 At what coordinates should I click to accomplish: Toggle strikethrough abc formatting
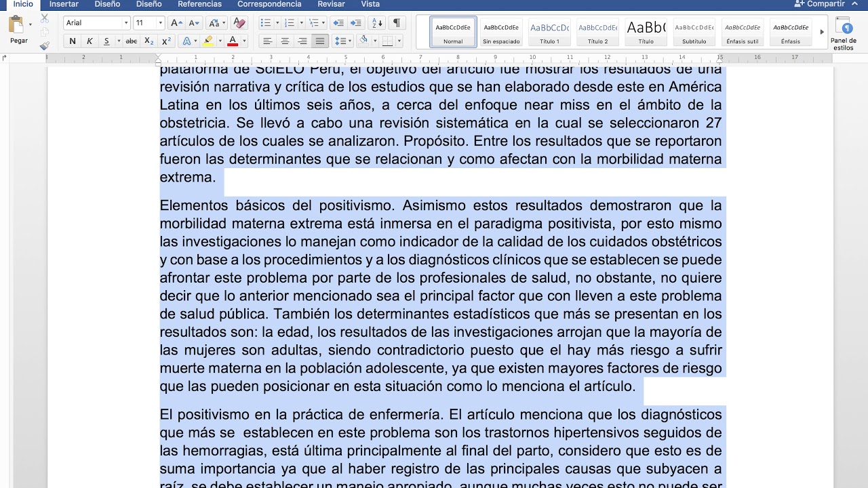coord(132,41)
